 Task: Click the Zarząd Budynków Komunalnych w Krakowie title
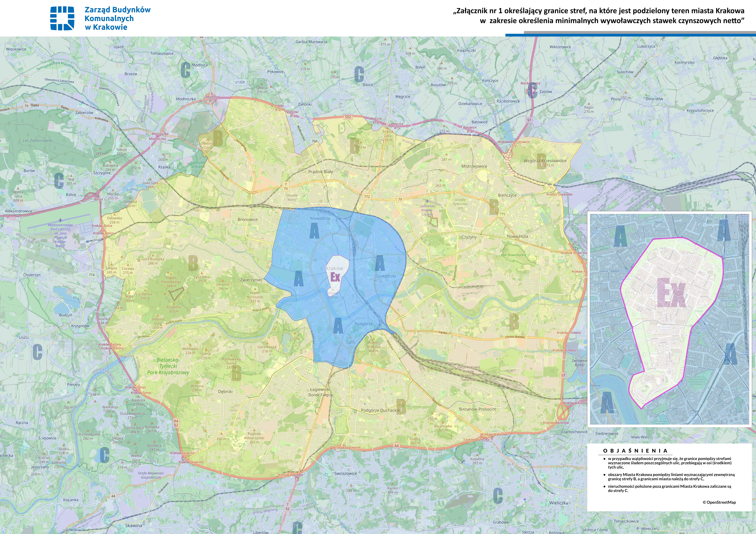tap(117, 18)
